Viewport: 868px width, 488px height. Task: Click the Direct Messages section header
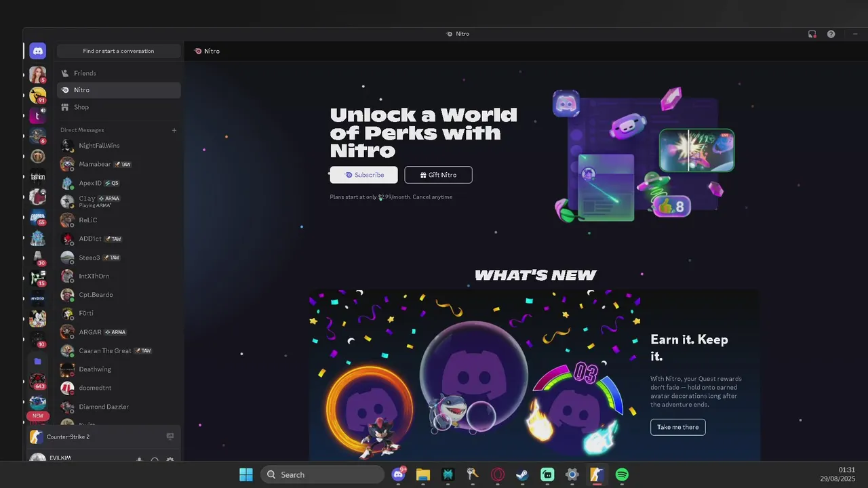click(x=82, y=130)
